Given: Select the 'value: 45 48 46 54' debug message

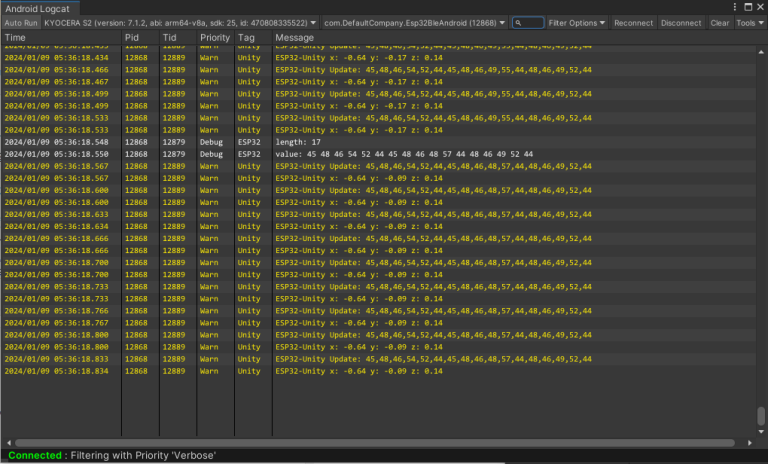Looking at the screenshot, I should click(404, 154).
